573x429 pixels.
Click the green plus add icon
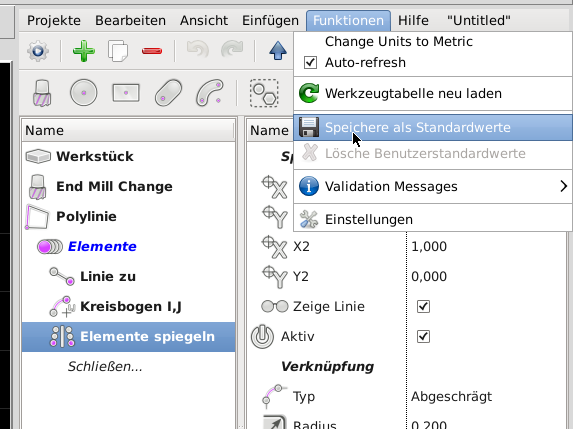(84, 51)
